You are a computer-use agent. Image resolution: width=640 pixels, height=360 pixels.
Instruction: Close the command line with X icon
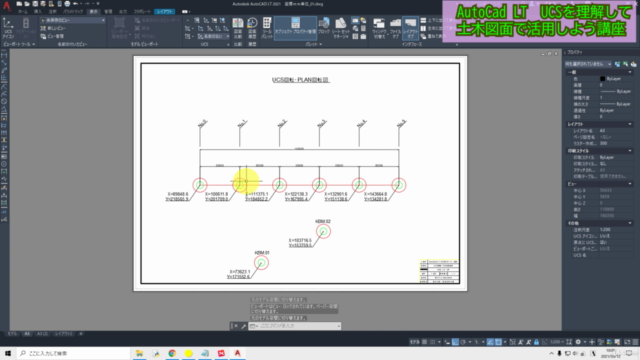click(236, 326)
